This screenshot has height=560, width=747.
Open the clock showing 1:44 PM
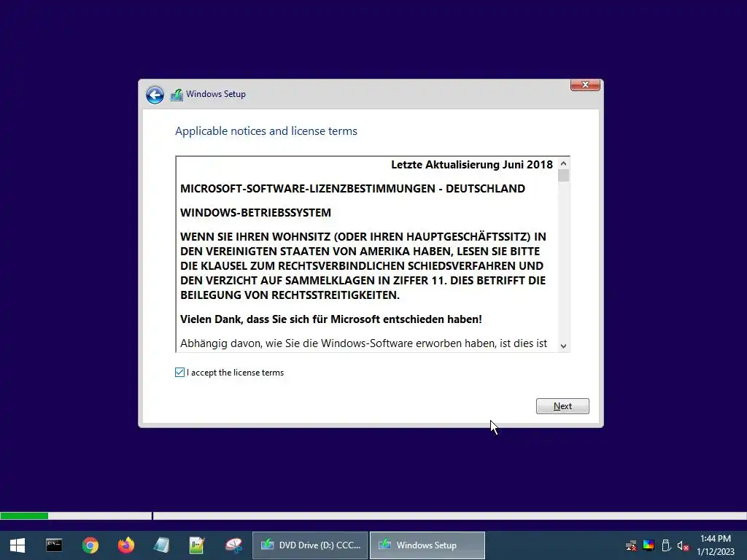click(x=716, y=545)
